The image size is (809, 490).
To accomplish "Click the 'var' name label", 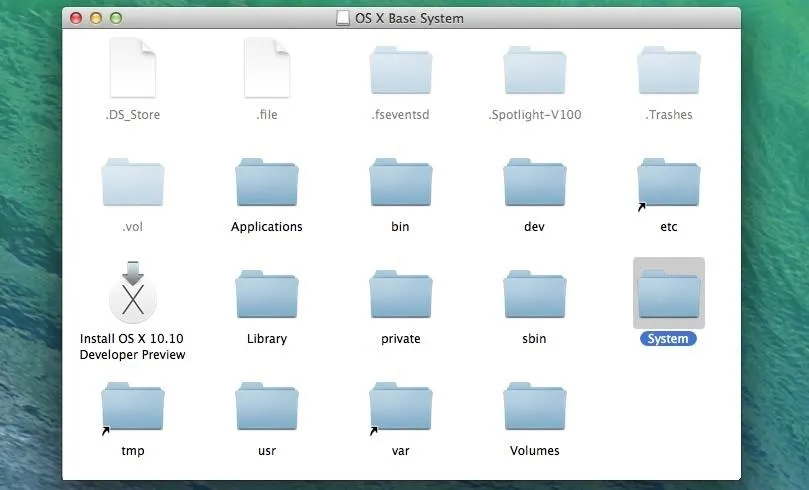I will pos(401,451).
